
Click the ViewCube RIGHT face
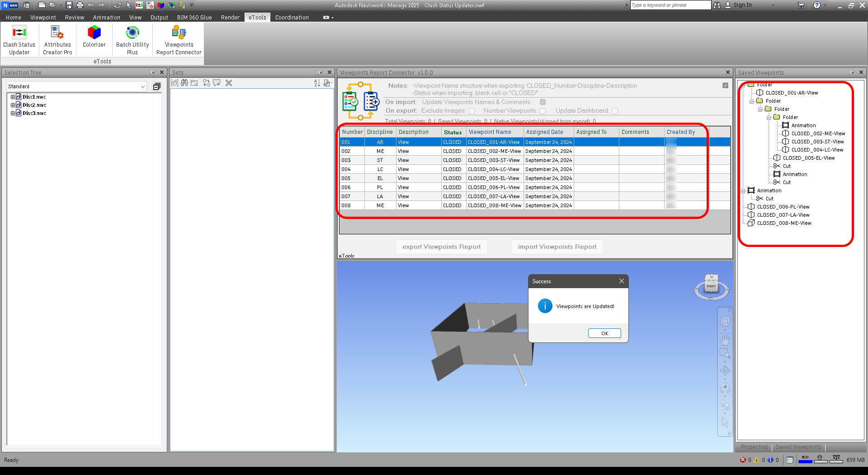(711, 286)
